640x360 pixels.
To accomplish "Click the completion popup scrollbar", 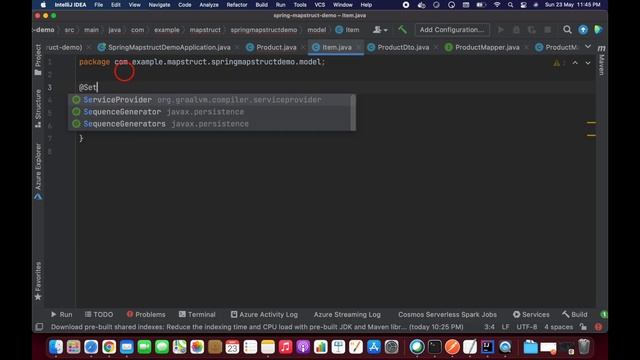I will pyautogui.click(x=353, y=112).
